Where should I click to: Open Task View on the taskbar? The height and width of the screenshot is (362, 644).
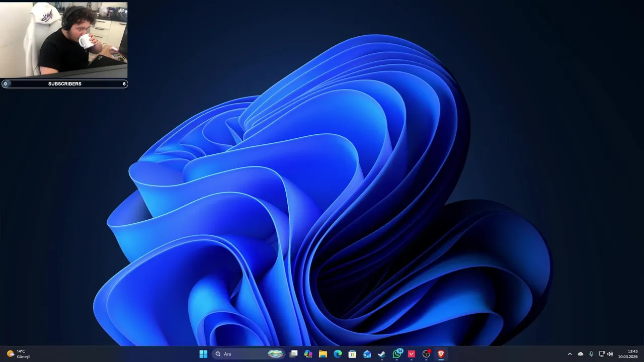pos(294,354)
